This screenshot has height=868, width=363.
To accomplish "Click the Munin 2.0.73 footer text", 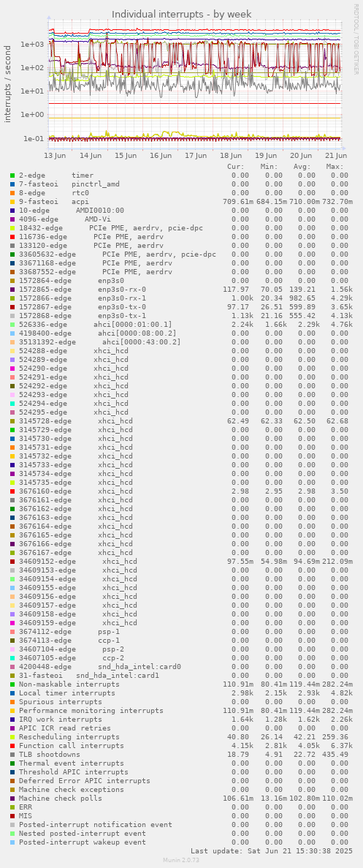I will point(182,860).
